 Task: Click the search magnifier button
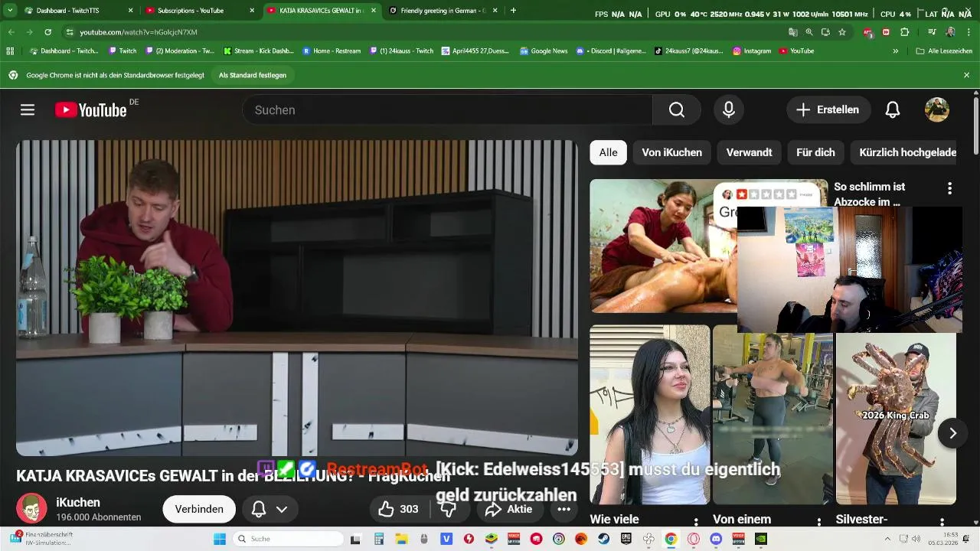click(677, 110)
